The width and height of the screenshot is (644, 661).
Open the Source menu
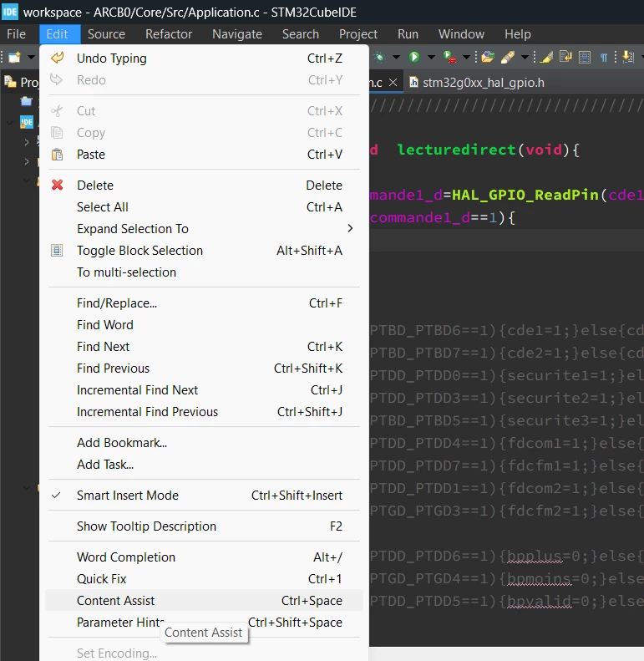(106, 33)
